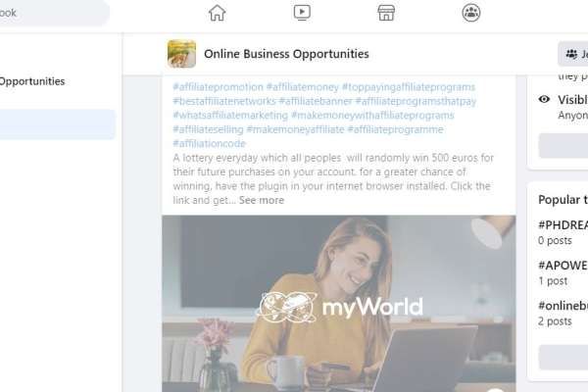
Task: Open the #affiliatepromotion hashtag
Action: point(218,87)
